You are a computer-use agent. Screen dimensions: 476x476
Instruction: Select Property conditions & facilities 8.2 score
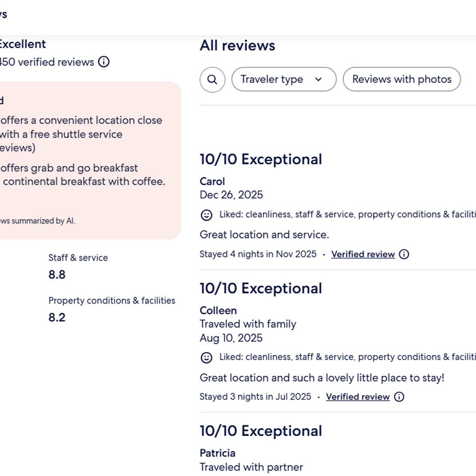click(x=57, y=317)
